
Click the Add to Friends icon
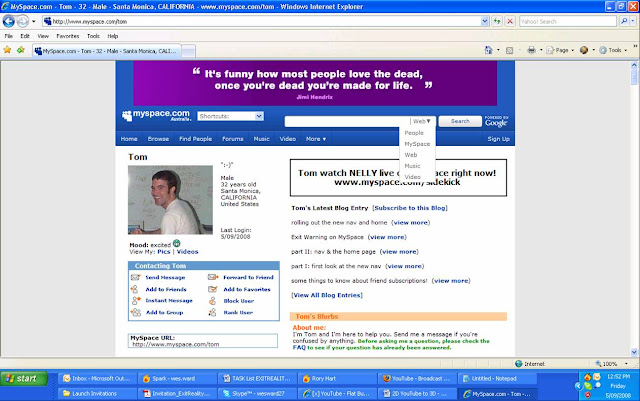(135, 289)
